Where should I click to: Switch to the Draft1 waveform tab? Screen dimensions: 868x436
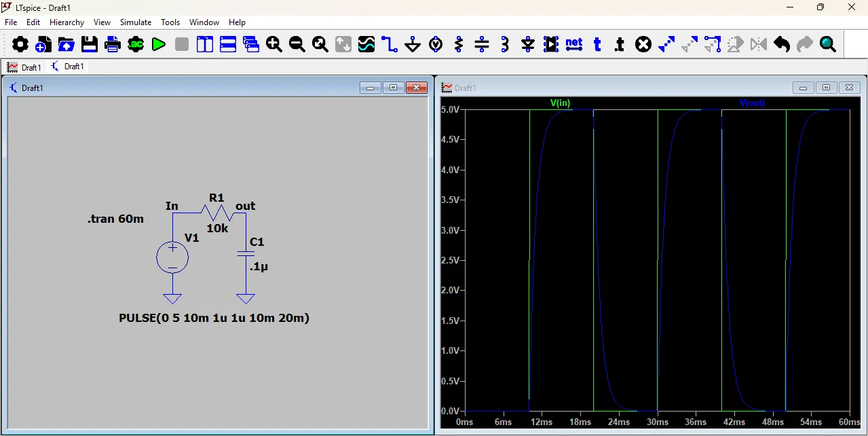[24, 67]
